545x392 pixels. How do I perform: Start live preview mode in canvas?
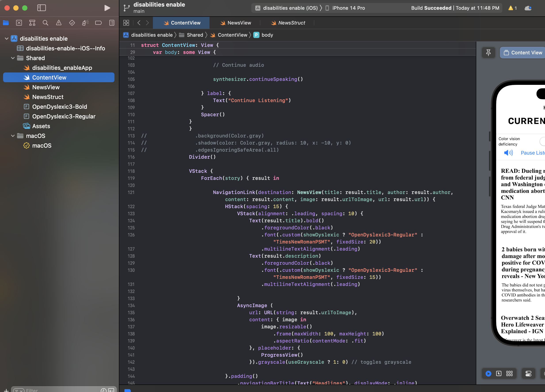pyautogui.click(x=488, y=373)
